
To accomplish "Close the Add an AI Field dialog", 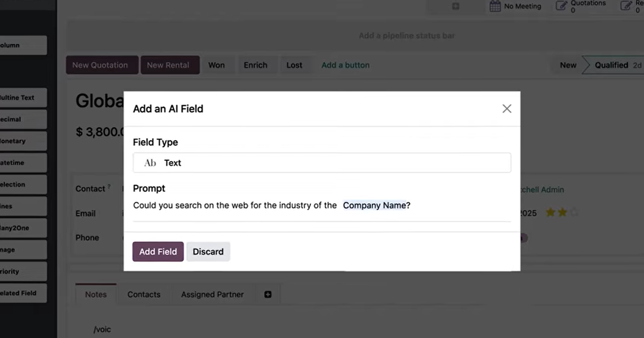I will (506, 109).
